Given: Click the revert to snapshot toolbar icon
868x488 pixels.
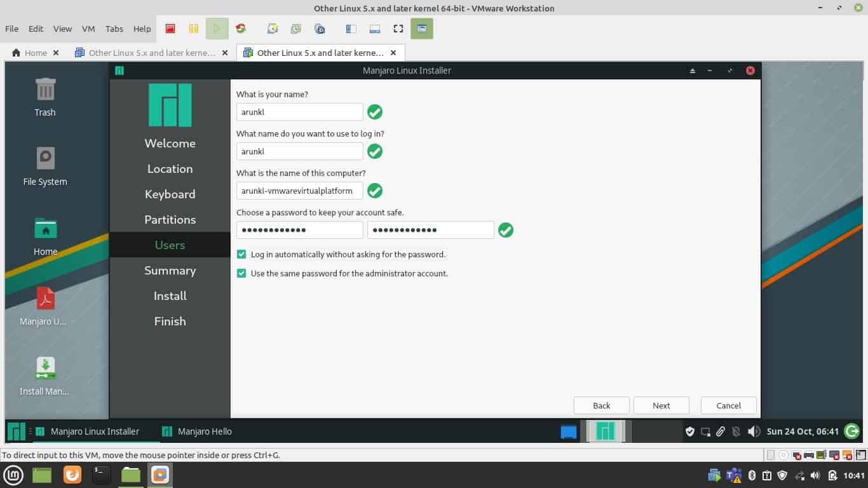Looking at the screenshot, I should tap(296, 29).
